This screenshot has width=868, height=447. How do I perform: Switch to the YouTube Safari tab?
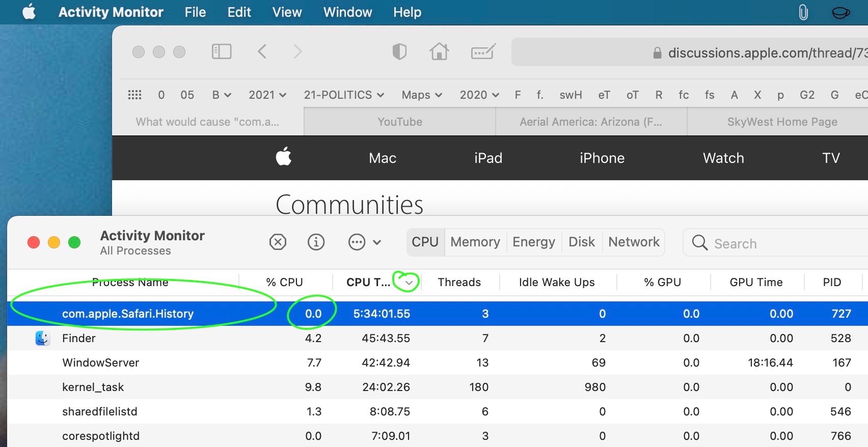pos(400,122)
